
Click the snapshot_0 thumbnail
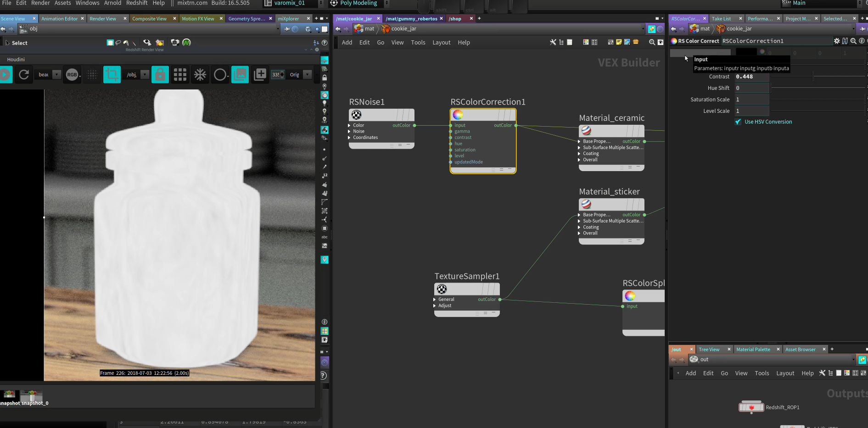click(x=31, y=395)
